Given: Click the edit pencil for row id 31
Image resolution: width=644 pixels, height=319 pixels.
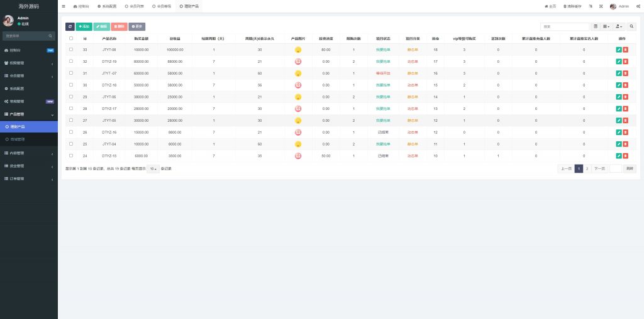Looking at the screenshot, I should click(x=619, y=73).
